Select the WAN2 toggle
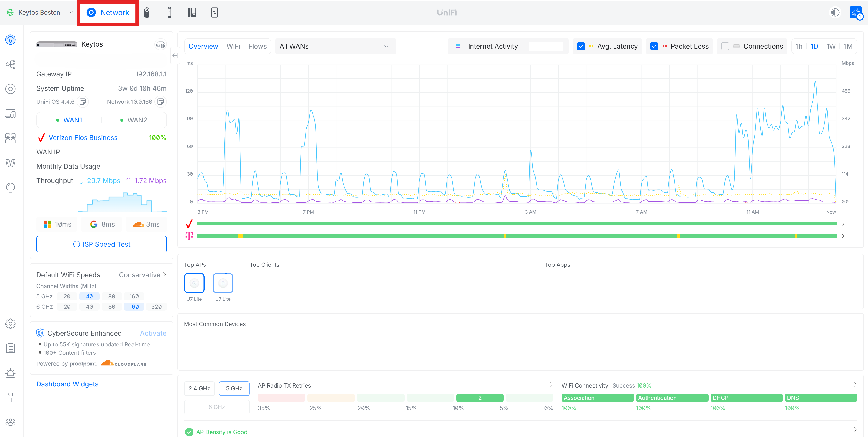868x437 pixels. [x=134, y=120]
